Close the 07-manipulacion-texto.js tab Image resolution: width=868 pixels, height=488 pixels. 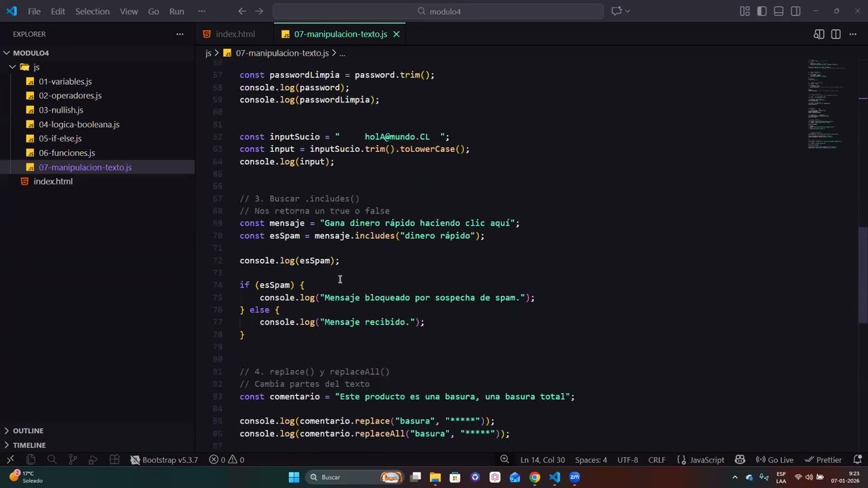tap(396, 34)
